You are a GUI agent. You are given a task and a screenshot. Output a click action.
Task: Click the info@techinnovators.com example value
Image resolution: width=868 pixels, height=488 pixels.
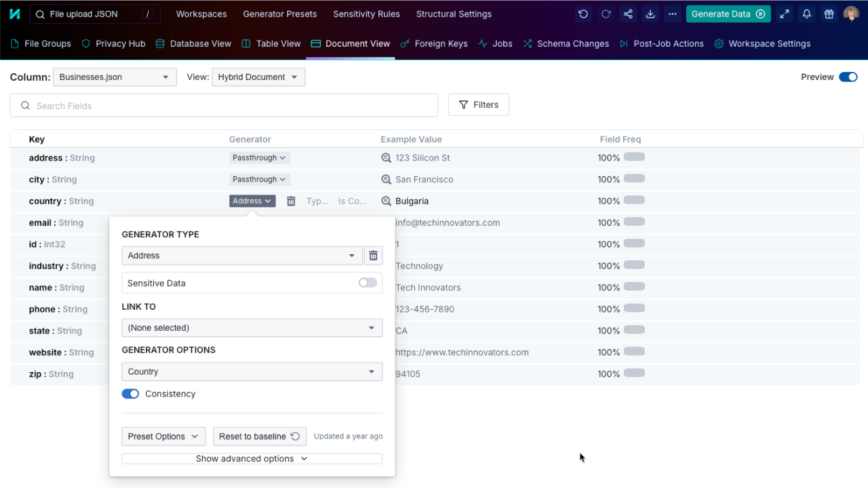point(448,223)
